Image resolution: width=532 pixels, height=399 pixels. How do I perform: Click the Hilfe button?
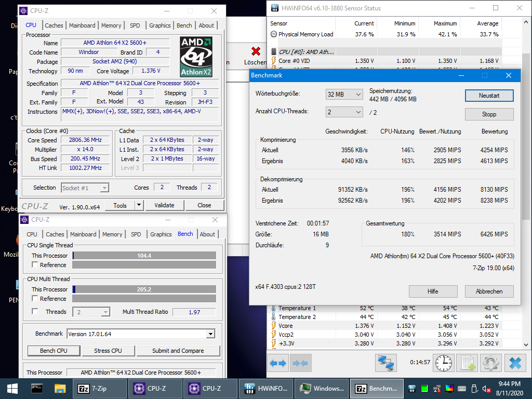tap(433, 291)
